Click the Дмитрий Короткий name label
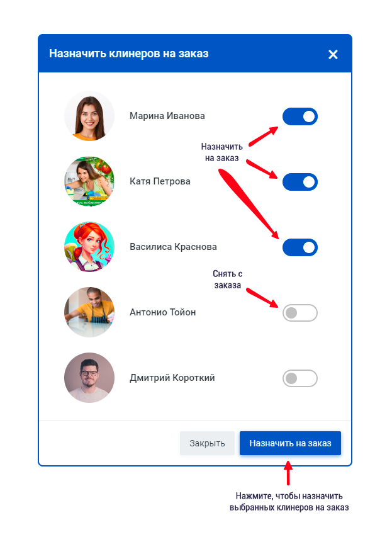 (x=172, y=378)
